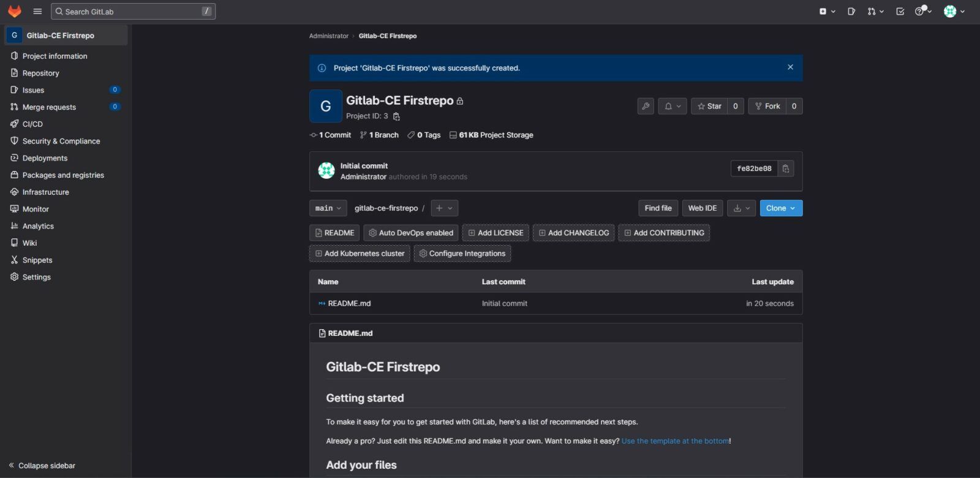
Task: Open Security & Compliance in sidebar
Action: (66, 141)
